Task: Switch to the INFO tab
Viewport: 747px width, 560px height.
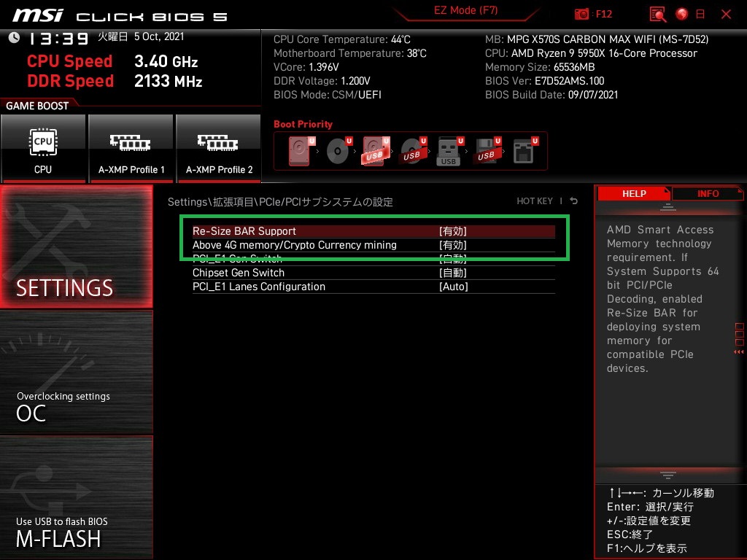Action: tap(708, 194)
